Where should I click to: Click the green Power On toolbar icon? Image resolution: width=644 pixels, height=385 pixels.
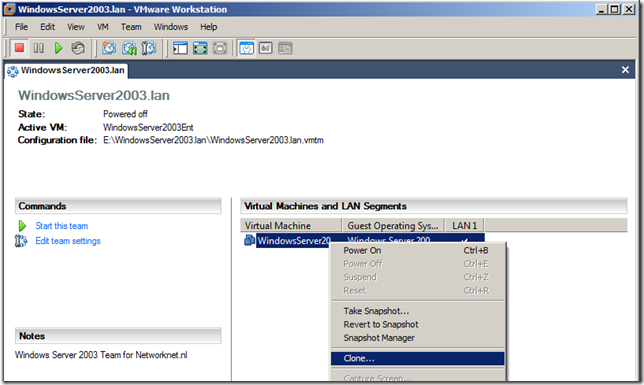point(58,48)
